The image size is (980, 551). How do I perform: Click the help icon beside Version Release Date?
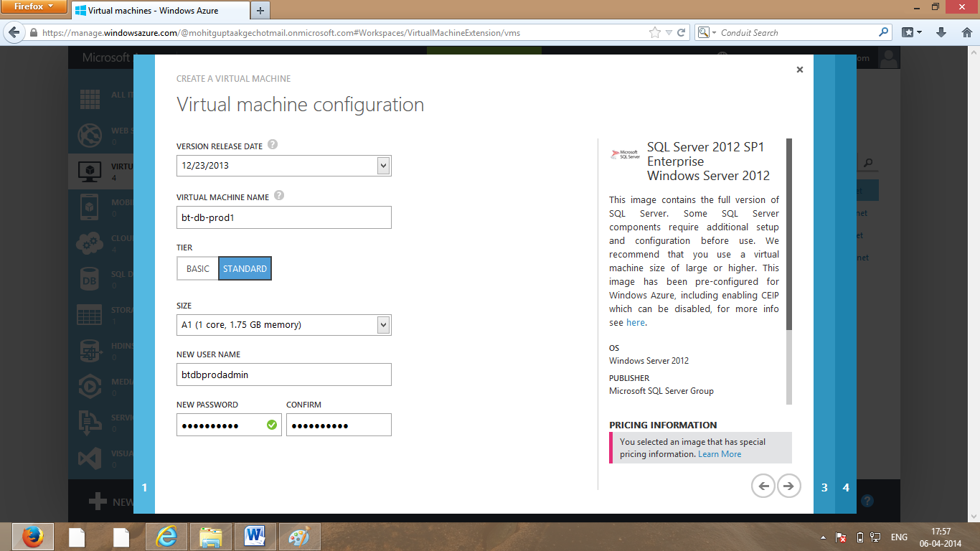(273, 144)
